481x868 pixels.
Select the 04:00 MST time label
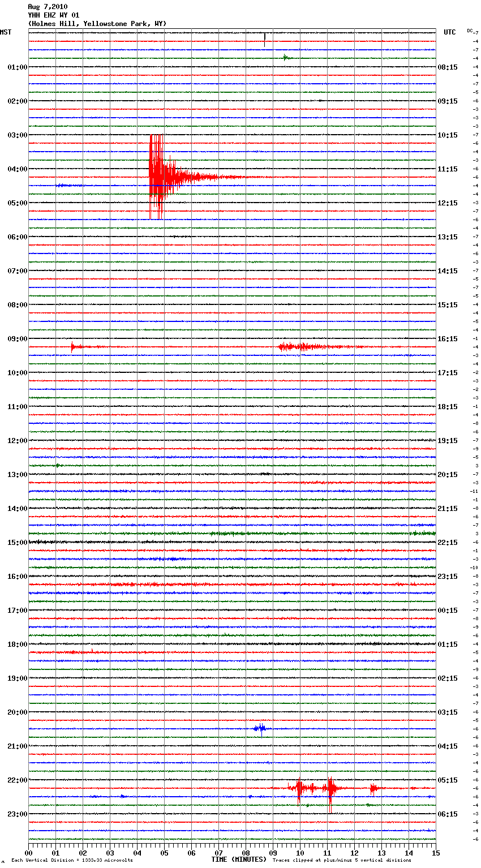tap(18, 169)
